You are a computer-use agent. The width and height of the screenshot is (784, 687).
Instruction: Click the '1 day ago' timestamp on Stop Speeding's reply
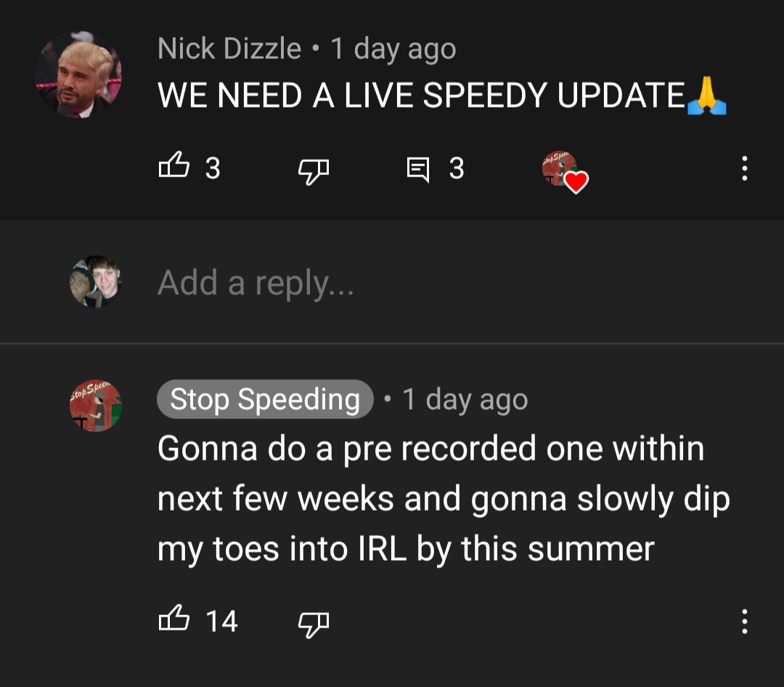pos(465,399)
